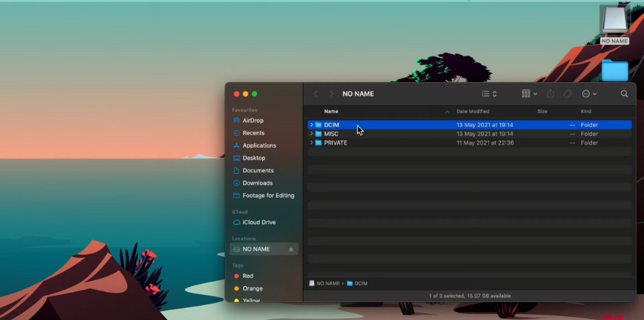Expand the MISC folder disclosure triangle

click(311, 134)
